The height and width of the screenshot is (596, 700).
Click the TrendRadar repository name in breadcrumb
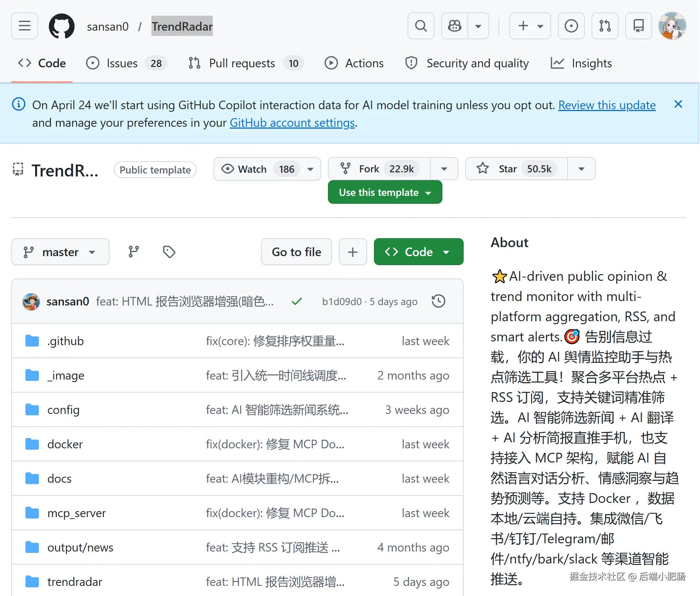pos(182,26)
